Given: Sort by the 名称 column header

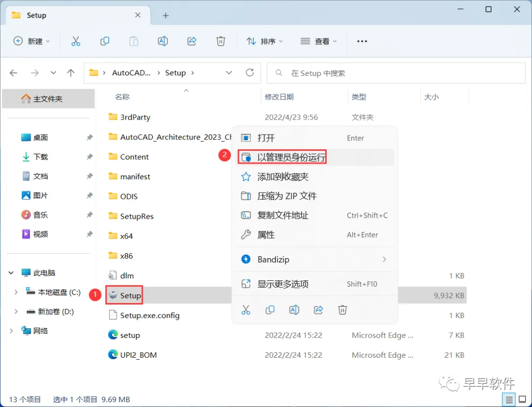Looking at the screenshot, I should pyautogui.click(x=122, y=97).
